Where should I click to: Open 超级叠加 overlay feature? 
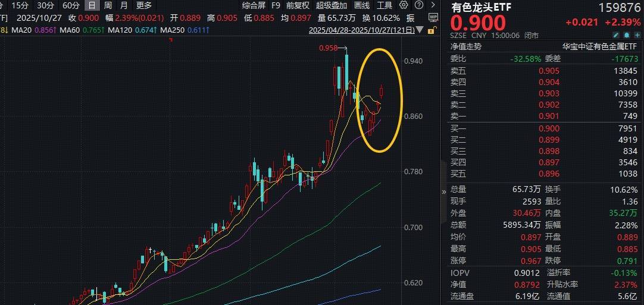[x=332, y=5]
